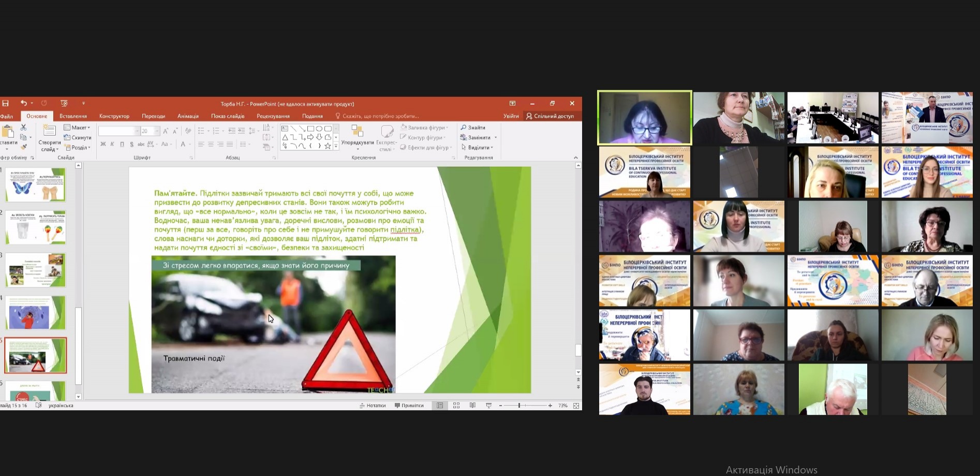980x476 pixels.
Task: Click the thumbnail pane scrollbar thumb
Action: [79, 346]
